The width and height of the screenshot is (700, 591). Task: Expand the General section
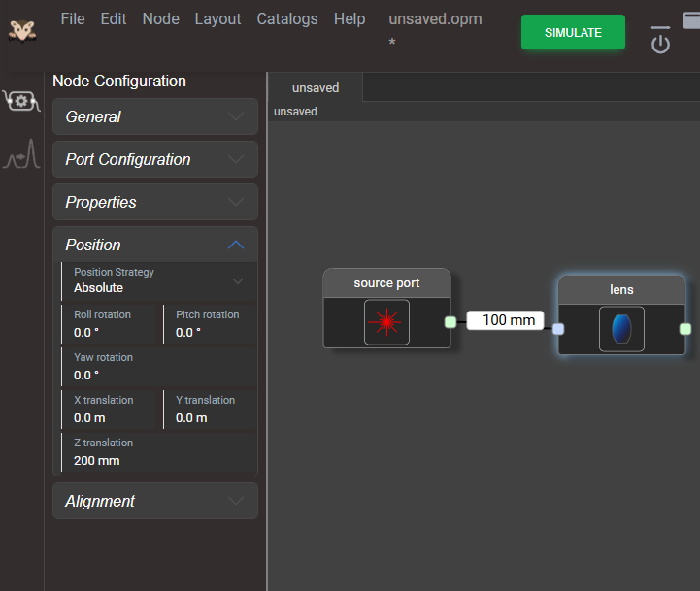[x=155, y=116]
